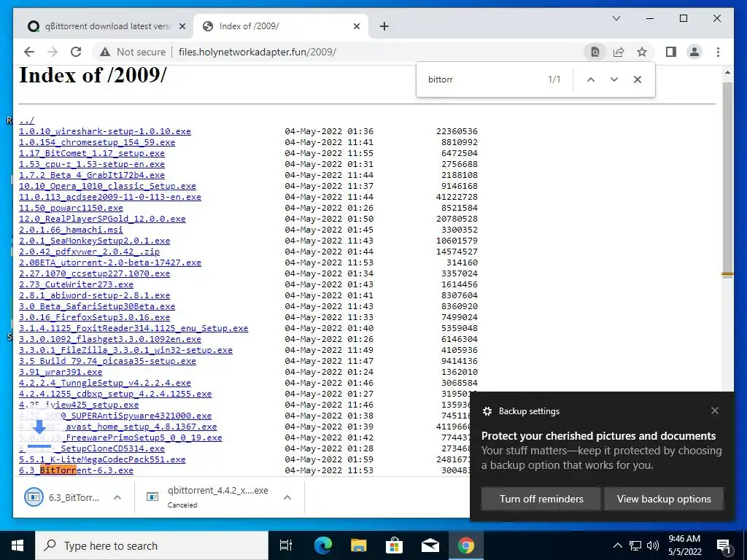The image size is (747, 560).
Task: Click 1.7.2_Beta_4_GrabIt172b4.exe link
Action: coord(92,175)
